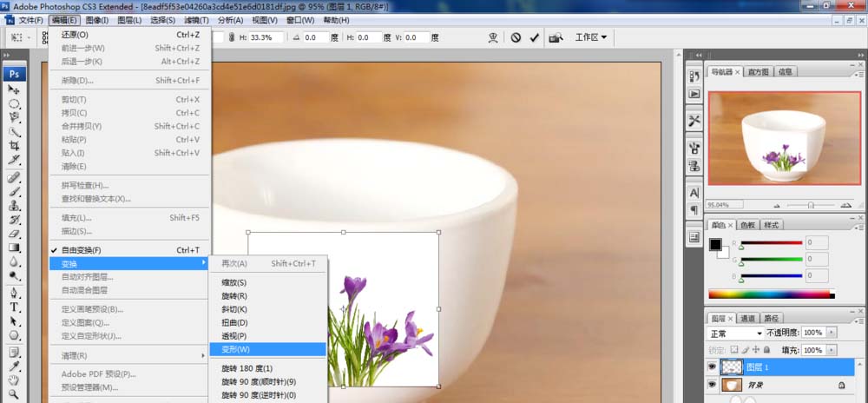Expand the toolbox with double-arrow
Image resolution: width=868 pixels, height=403 pixels.
pos(6,56)
